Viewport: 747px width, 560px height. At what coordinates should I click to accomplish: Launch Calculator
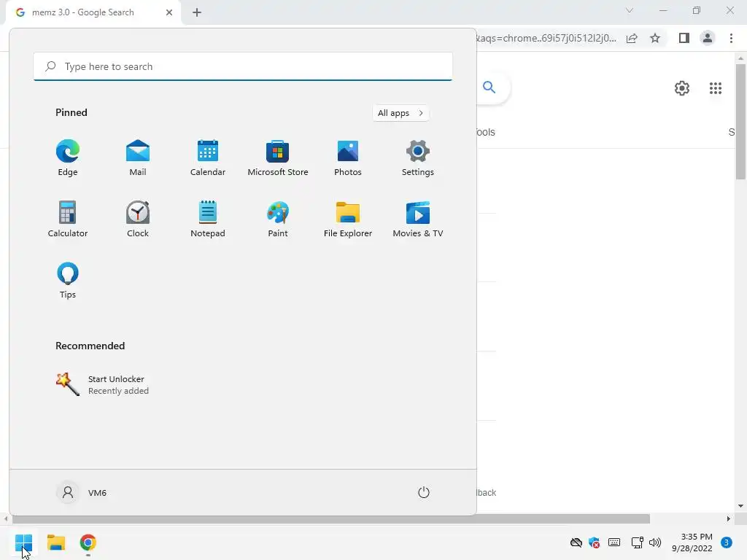click(x=68, y=219)
